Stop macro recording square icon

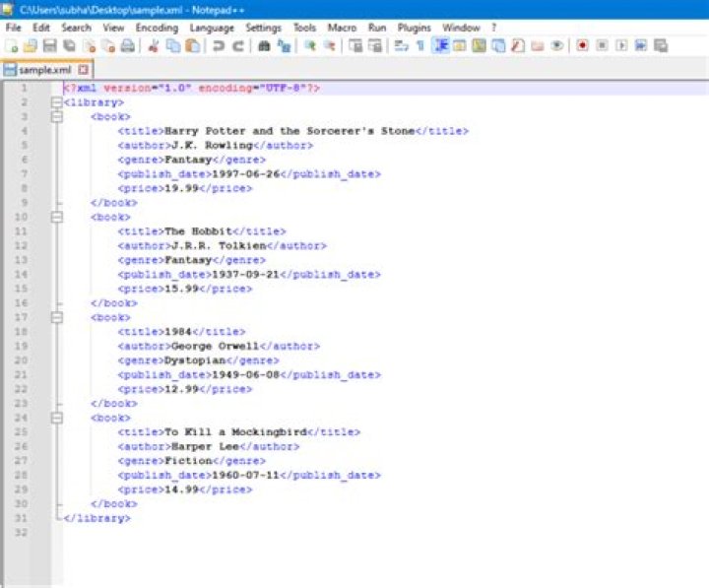(x=602, y=45)
